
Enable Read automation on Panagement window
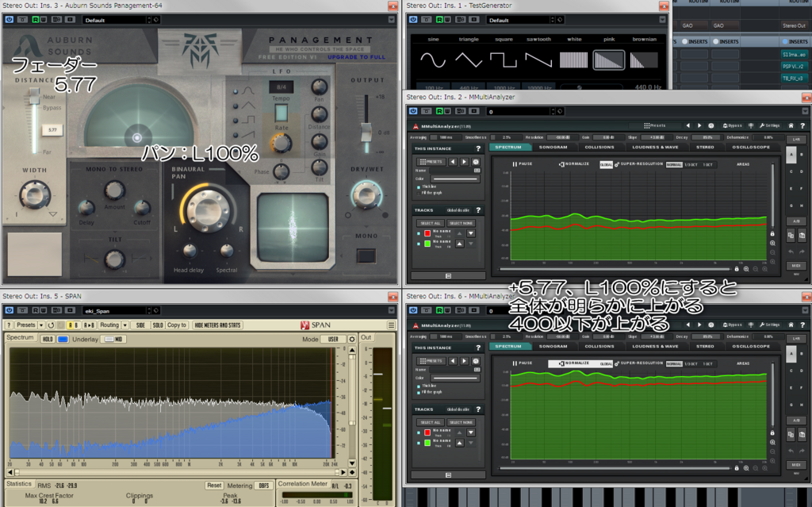36,20
